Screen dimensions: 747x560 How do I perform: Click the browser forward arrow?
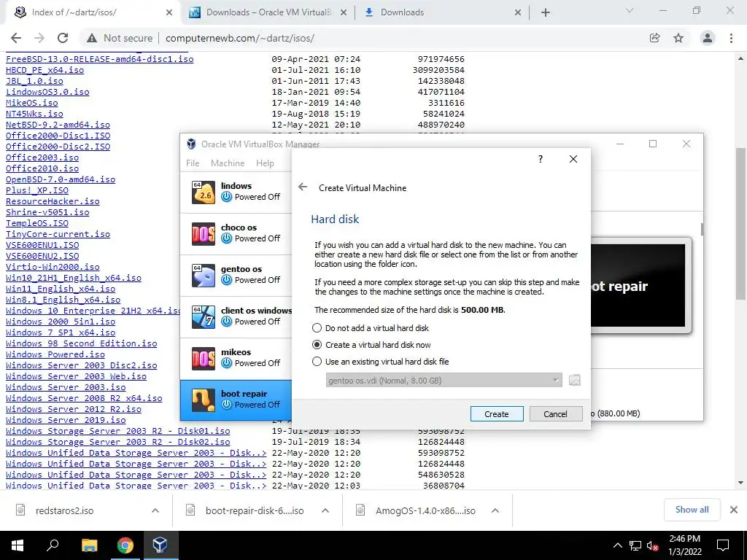click(x=39, y=38)
